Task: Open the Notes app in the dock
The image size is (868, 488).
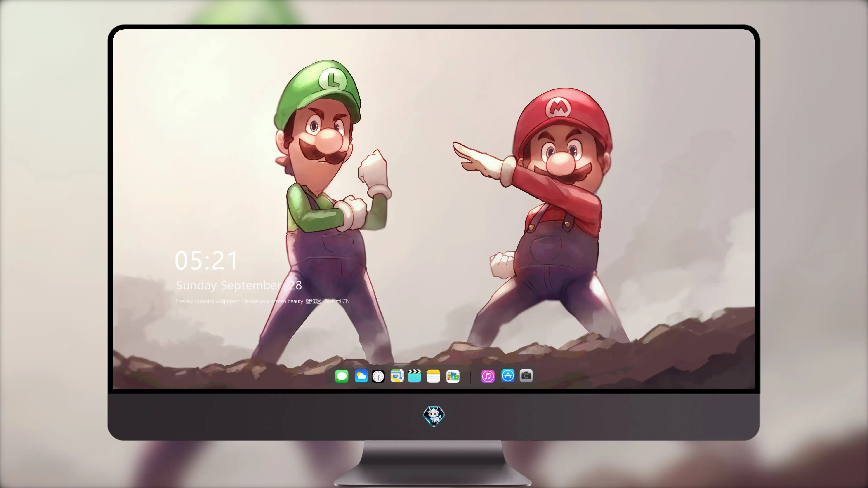Action: tap(433, 376)
